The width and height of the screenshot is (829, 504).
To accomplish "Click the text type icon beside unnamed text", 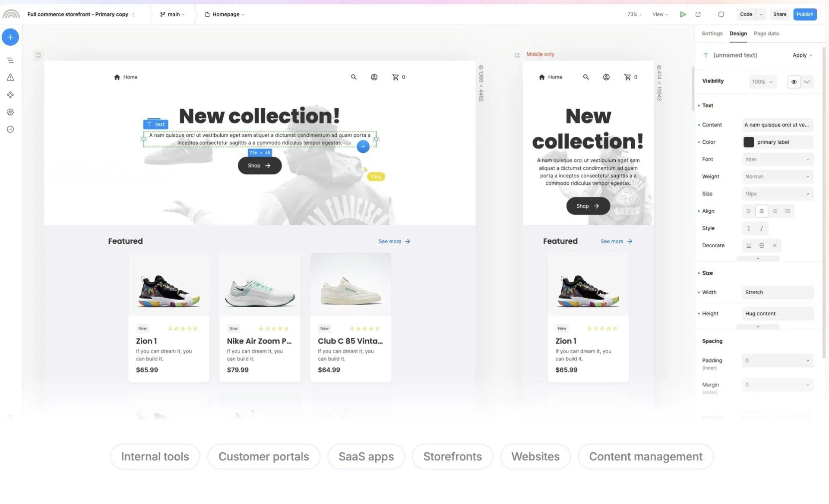I will [x=706, y=55].
